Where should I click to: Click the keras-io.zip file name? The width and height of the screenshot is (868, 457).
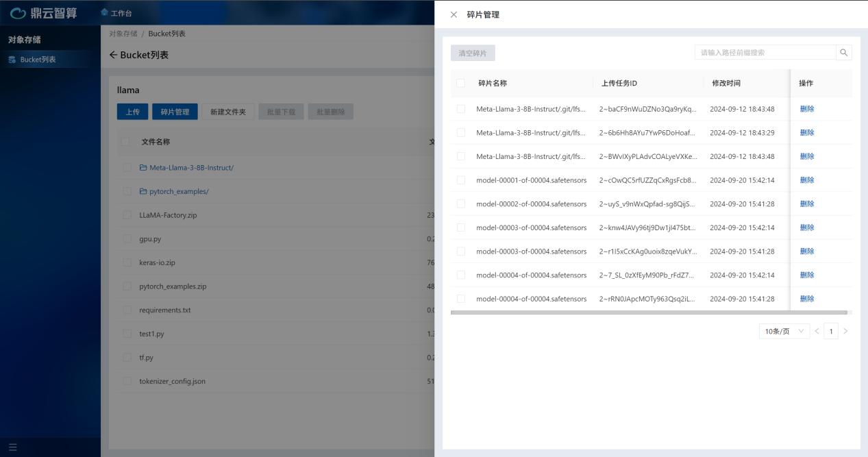click(x=157, y=262)
